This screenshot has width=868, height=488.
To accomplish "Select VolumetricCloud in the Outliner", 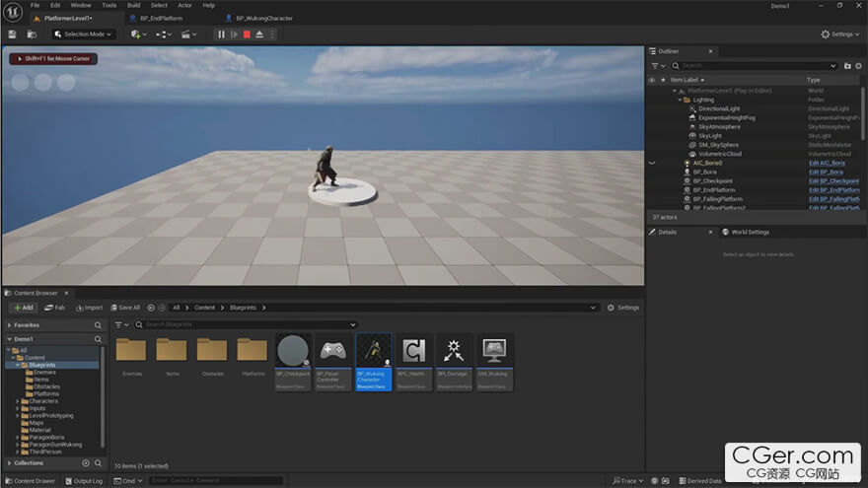I will pyautogui.click(x=720, y=154).
